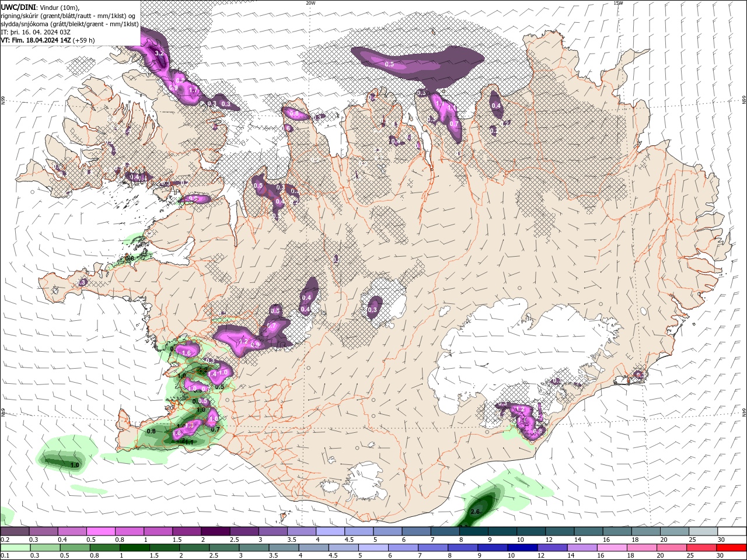Click the '2.5' label under the plum swatches

pyautogui.click(x=234, y=540)
